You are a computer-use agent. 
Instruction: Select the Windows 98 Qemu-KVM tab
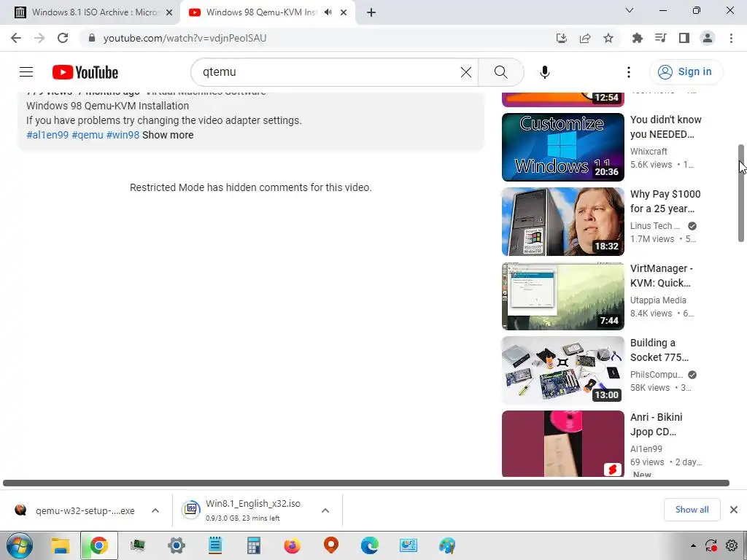[261, 12]
